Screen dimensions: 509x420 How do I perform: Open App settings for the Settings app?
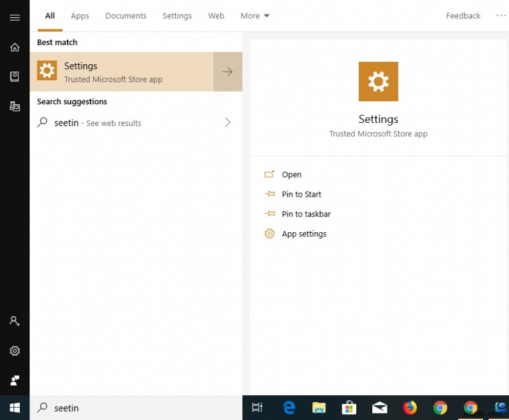pos(303,234)
